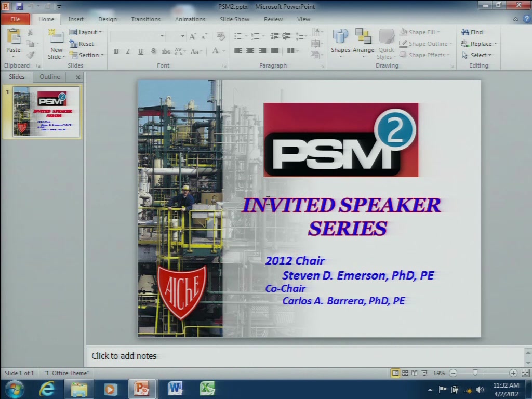Viewport: 532px width, 399px height.
Task: Click the Increase List Level icon
Action: (286, 36)
